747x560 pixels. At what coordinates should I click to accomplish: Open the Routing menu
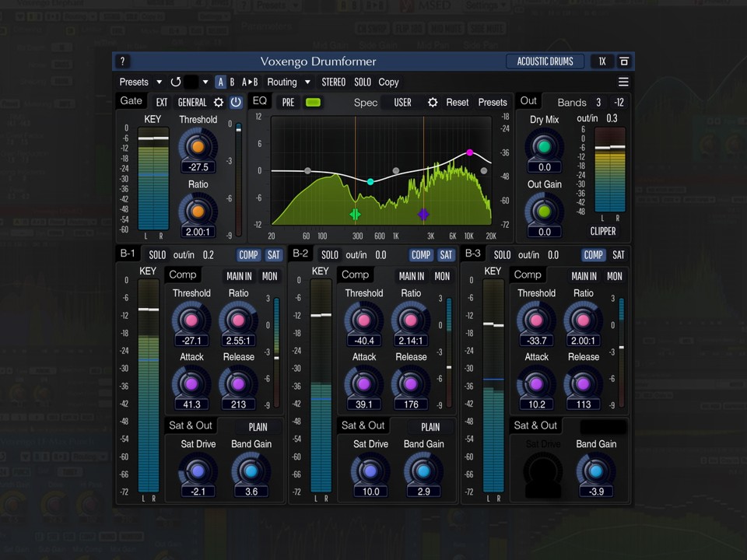tap(282, 82)
